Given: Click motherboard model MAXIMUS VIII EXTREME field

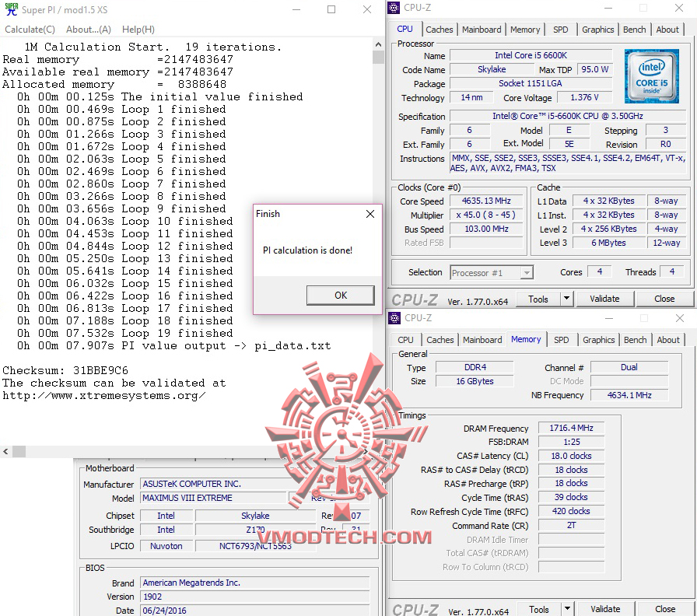Looking at the screenshot, I should click(x=213, y=499).
